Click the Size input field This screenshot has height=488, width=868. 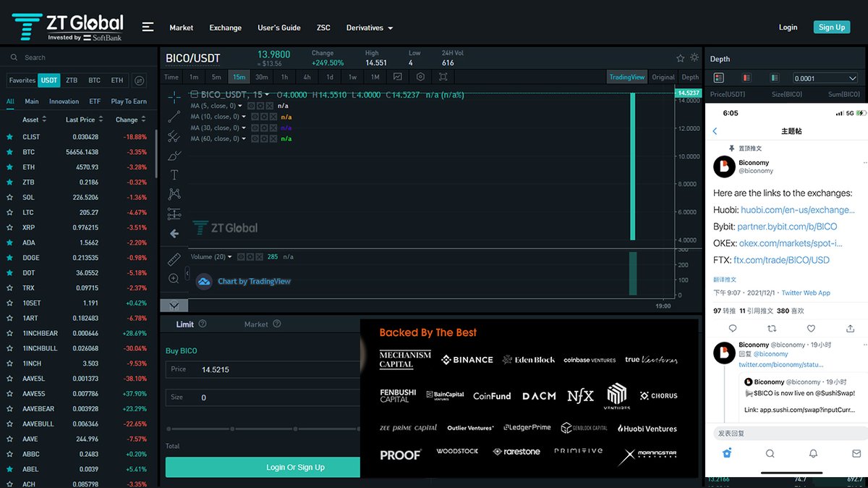pos(263,397)
